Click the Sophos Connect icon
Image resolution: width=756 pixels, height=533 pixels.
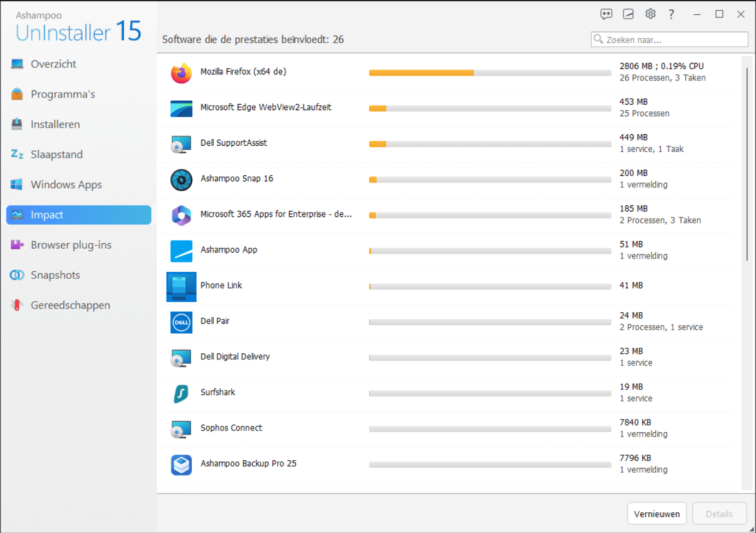(181, 429)
